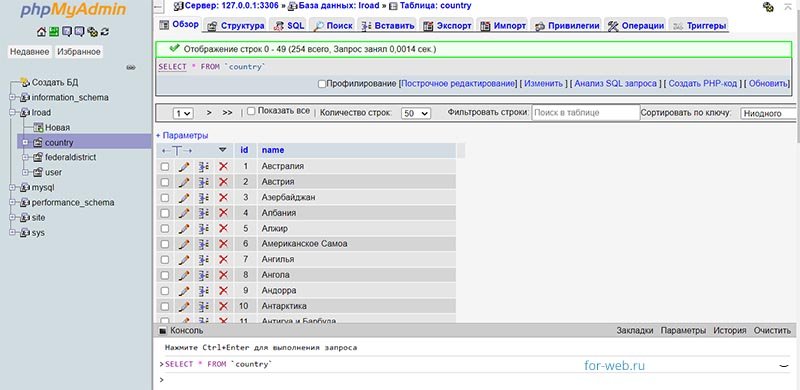The image size is (800, 390).
Task: Sort by the name column header
Action: pos(273,150)
